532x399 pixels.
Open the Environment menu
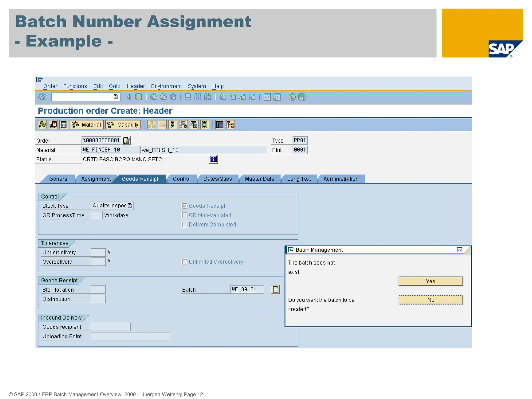coord(166,86)
